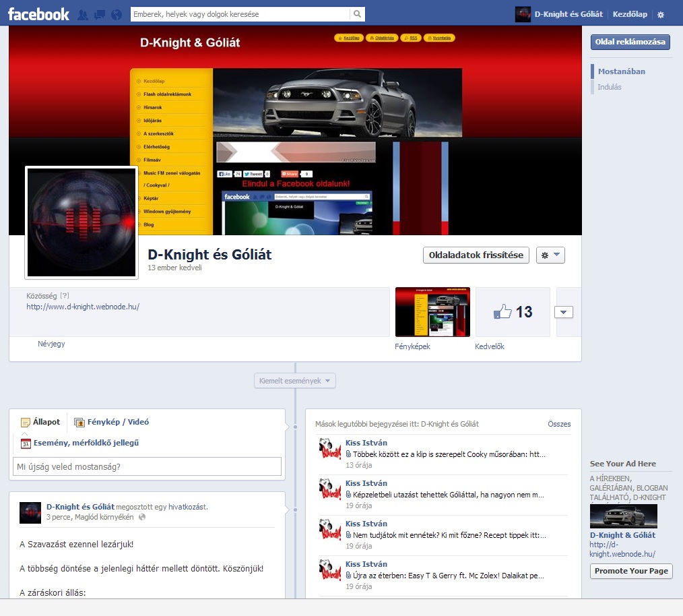Click Oldaladatok frissítése button
The image size is (683, 616).
(476, 255)
